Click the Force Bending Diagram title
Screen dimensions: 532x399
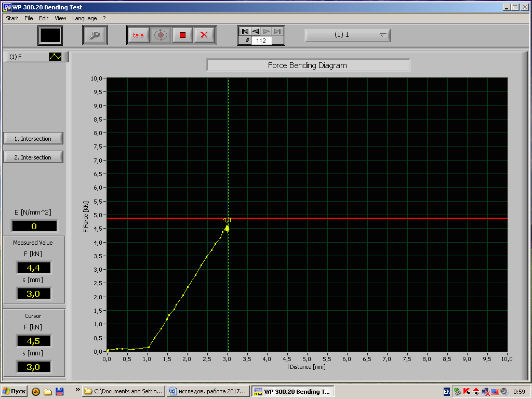click(308, 65)
